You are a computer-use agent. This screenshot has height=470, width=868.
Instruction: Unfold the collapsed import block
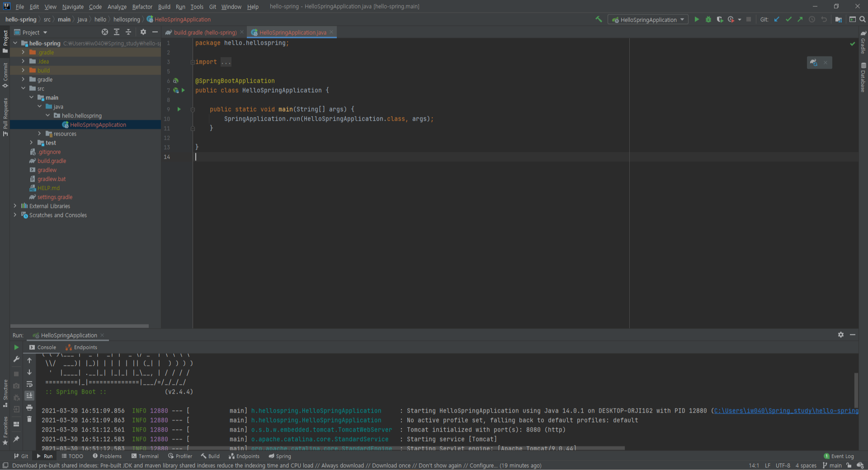(x=193, y=62)
